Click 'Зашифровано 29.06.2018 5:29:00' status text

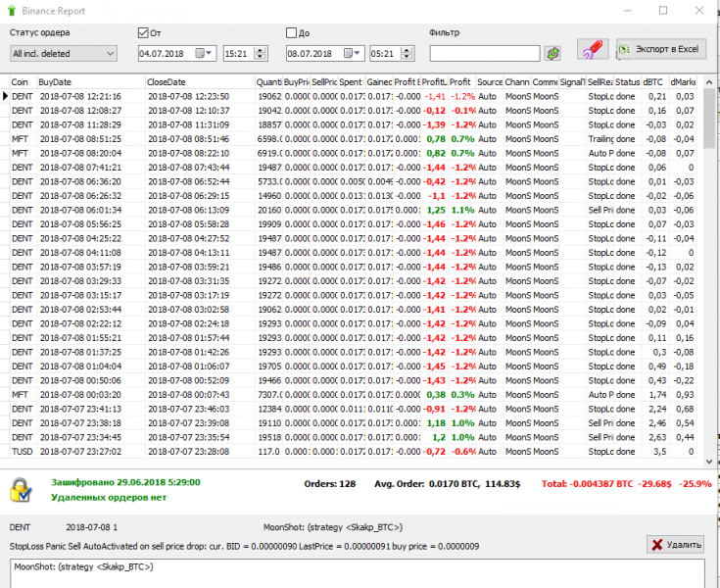coord(125,482)
